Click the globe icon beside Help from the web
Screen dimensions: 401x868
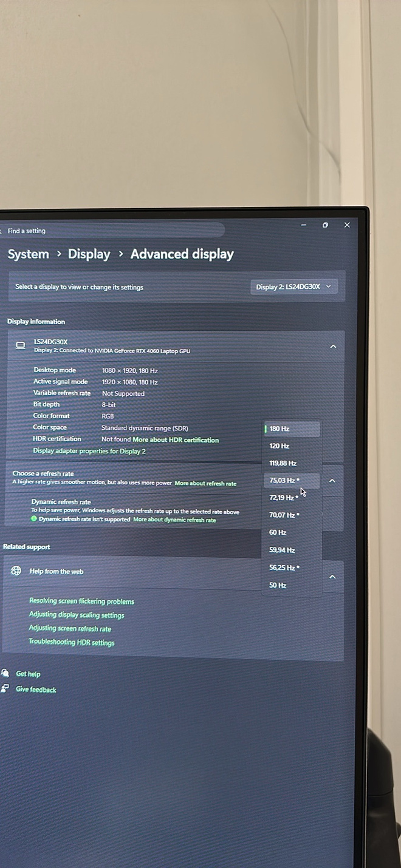click(16, 571)
